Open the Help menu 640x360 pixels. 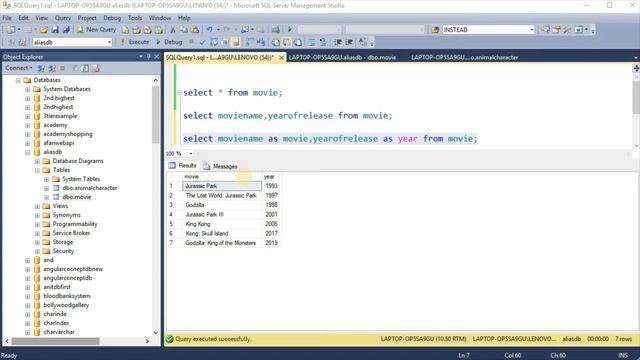tap(184, 18)
